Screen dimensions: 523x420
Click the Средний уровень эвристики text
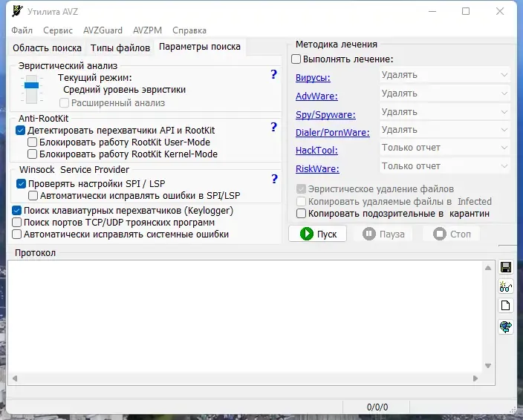tap(124, 90)
